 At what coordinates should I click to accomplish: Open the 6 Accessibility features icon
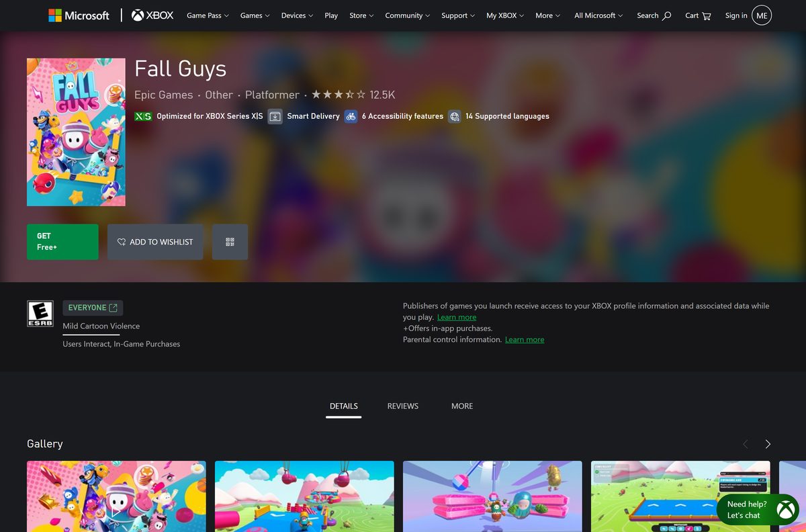pyautogui.click(x=351, y=116)
